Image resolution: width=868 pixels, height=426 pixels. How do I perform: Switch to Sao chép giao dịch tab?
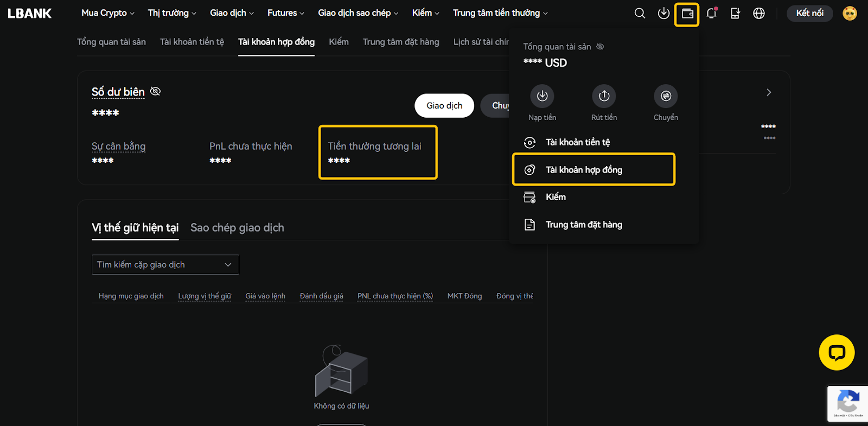(237, 228)
